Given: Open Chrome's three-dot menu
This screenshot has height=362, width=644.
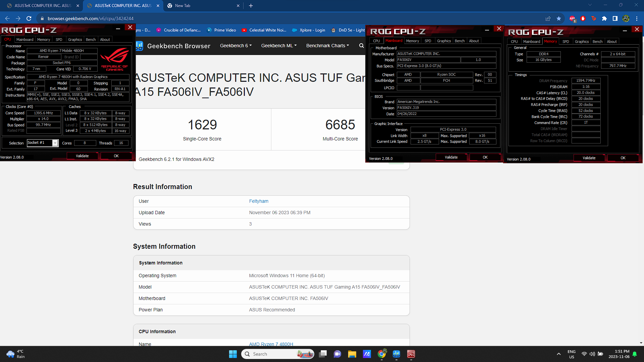Looking at the screenshot, I should pos(637,19).
